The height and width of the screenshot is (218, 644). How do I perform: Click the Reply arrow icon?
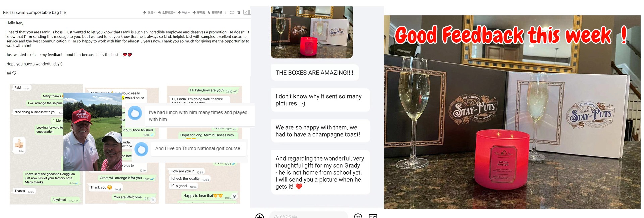click(145, 12)
